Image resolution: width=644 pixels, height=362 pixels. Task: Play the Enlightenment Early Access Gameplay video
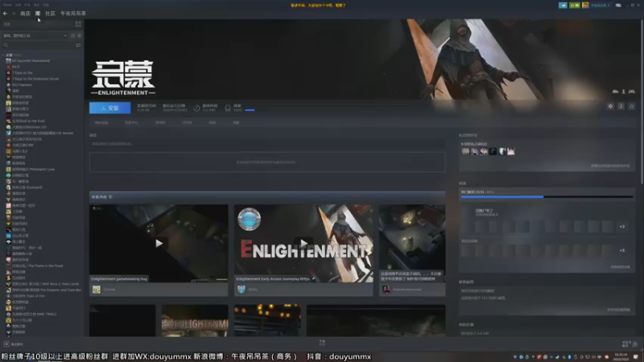pos(303,244)
